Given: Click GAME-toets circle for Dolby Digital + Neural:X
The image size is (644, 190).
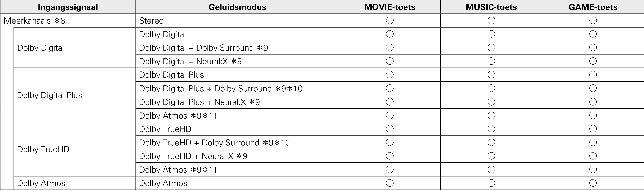Looking at the screenshot, I should (x=593, y=61).
